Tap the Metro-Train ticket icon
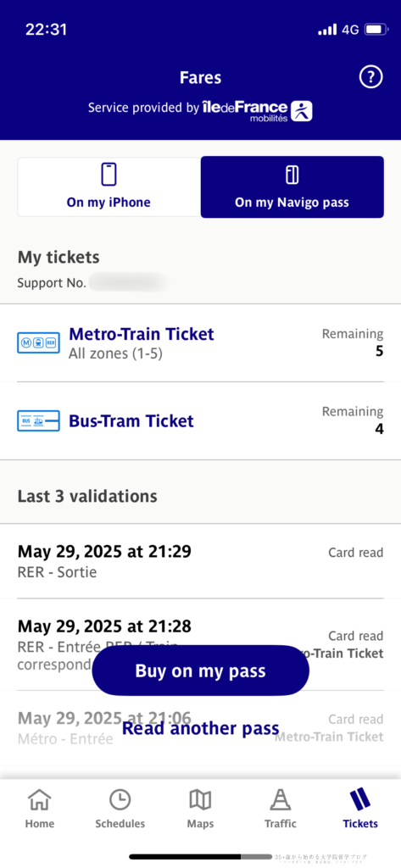401x868 pixels. tap(38, 343)
